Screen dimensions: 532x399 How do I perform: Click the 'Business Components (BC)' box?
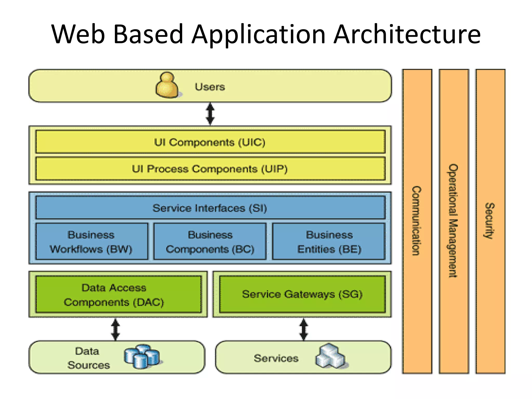pyautogui.click(x=210, y=241)
